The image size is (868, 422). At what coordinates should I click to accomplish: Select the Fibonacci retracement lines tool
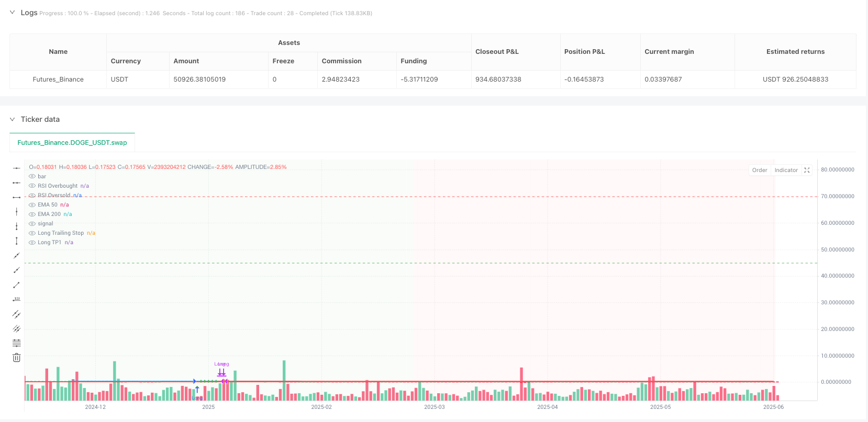(17, 343)
